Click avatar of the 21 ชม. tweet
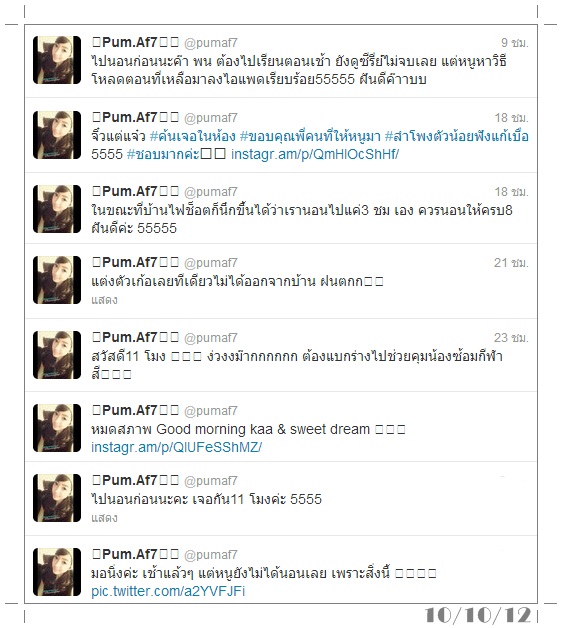The width and height of the screenshot is (562, 628). tap(57, 280)
